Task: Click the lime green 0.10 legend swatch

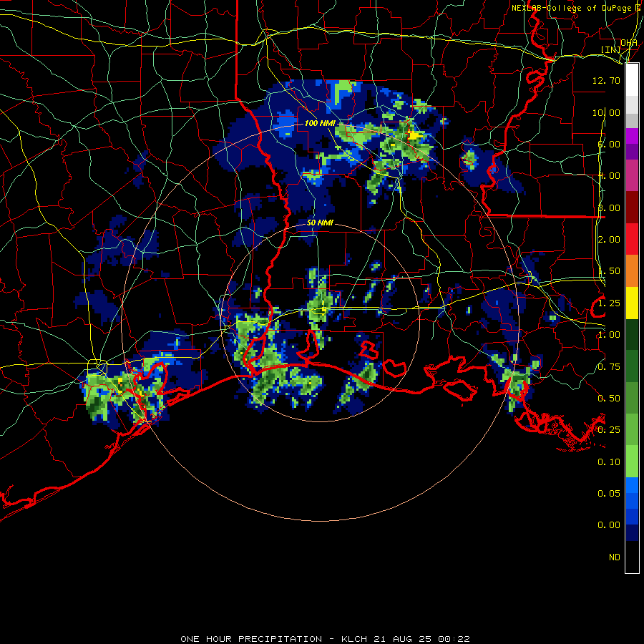Action: (x=632, y=462)
